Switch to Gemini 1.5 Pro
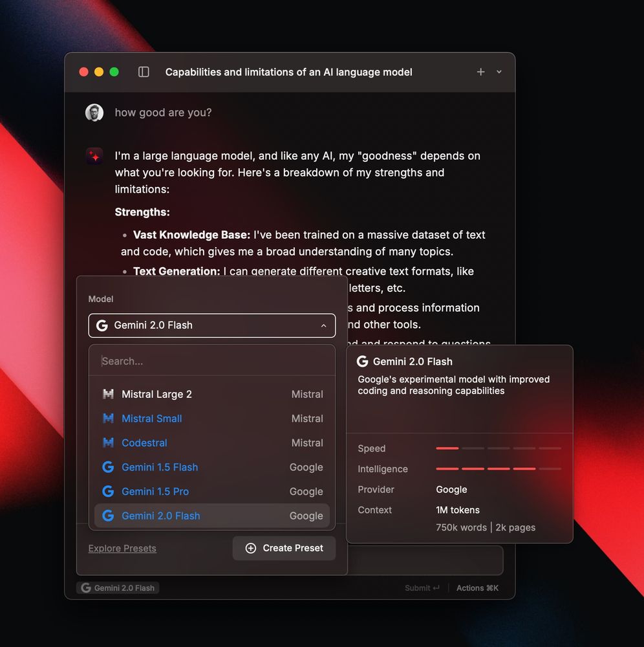This screenshot has width=644, height=647. (x=212, y=492)
